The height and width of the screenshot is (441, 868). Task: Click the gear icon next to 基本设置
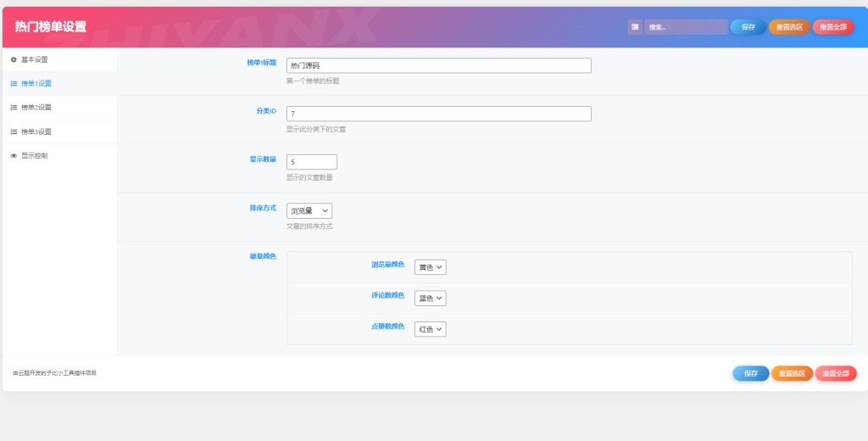click(14, 59)
